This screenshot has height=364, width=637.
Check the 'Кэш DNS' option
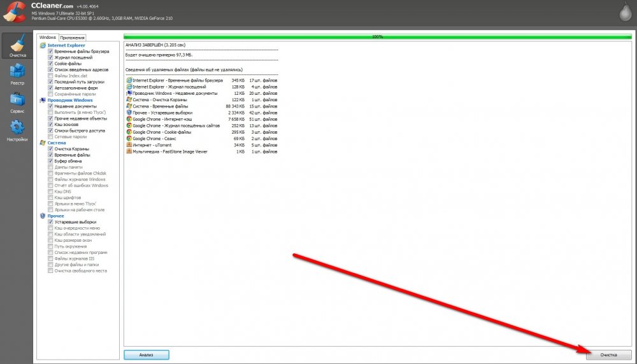pos(50,192)
